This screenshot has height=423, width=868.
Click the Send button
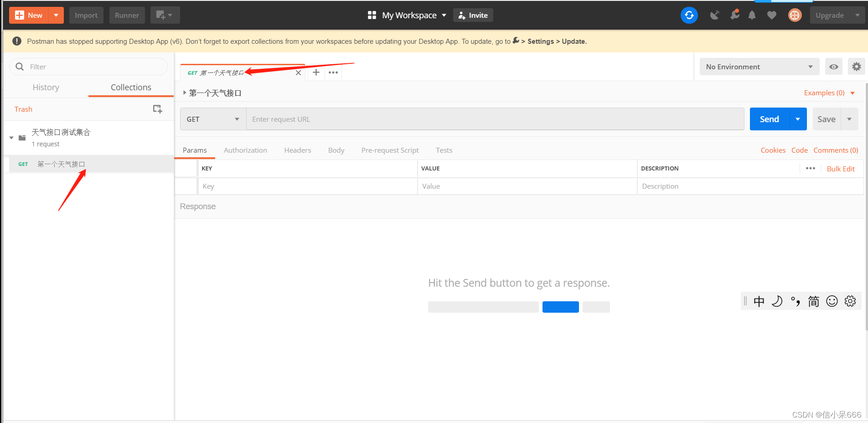click(770, 119)
